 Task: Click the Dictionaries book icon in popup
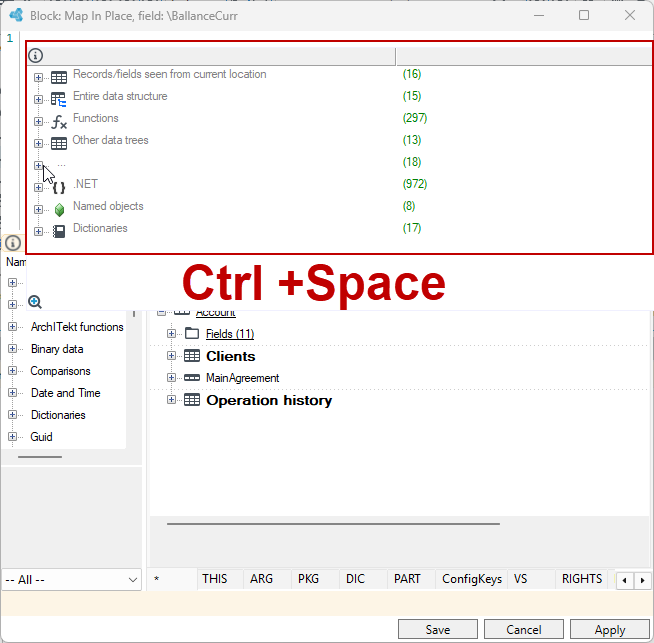[x=59, y=231]
